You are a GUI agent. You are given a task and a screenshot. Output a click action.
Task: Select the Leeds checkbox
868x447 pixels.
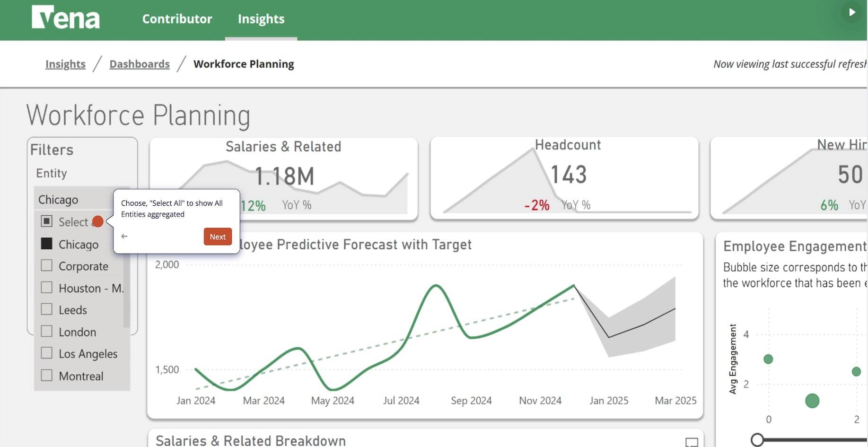pyautogui.click(x=47, y=309)
